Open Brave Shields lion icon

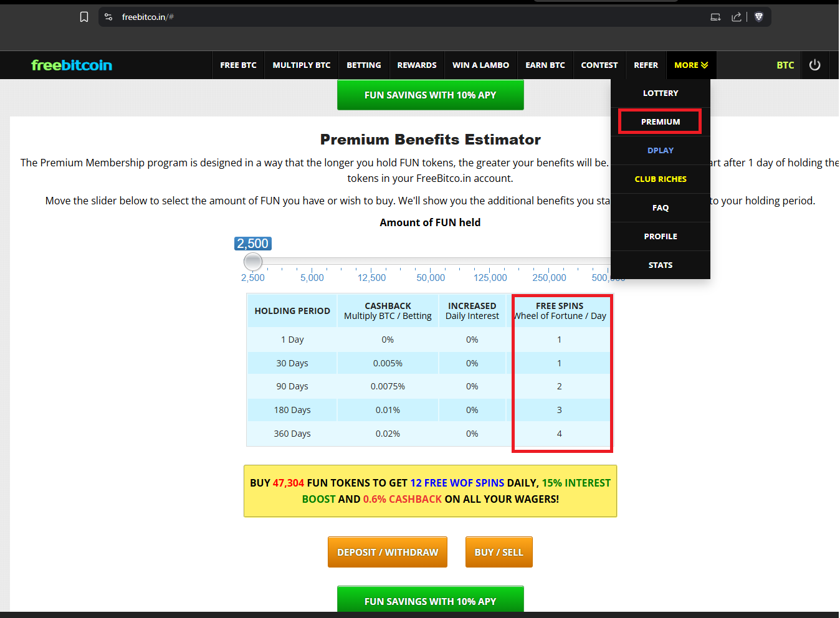coord(758,17)
